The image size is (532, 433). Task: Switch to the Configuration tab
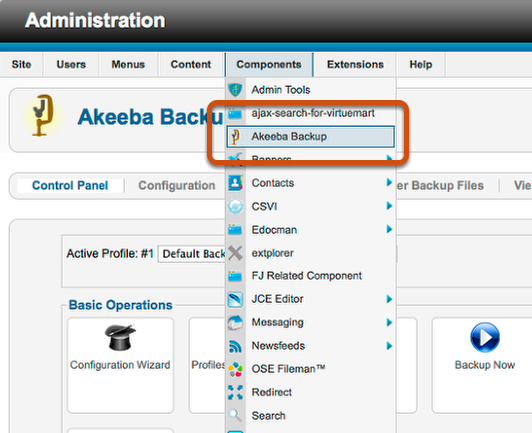(x=177, y=186)
